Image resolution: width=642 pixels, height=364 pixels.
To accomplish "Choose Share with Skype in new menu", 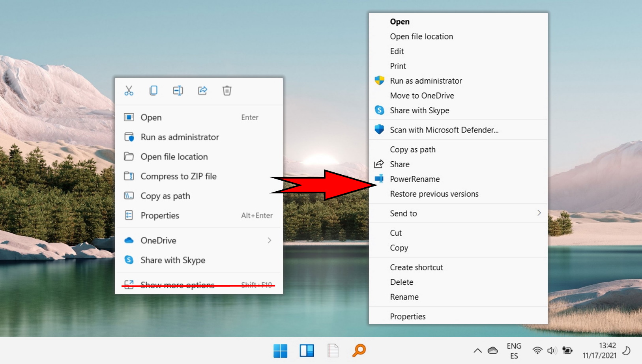I will pos(199,260).
